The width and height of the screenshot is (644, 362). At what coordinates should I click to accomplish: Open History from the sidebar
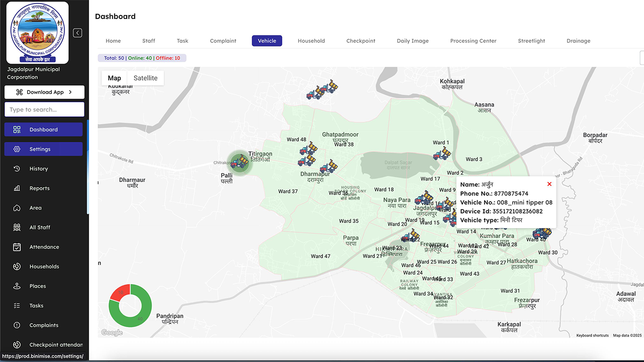[43, 169]
